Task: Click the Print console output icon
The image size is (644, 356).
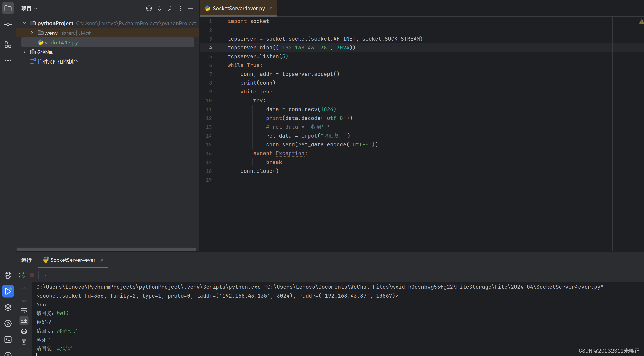Action: pos(24,331)
